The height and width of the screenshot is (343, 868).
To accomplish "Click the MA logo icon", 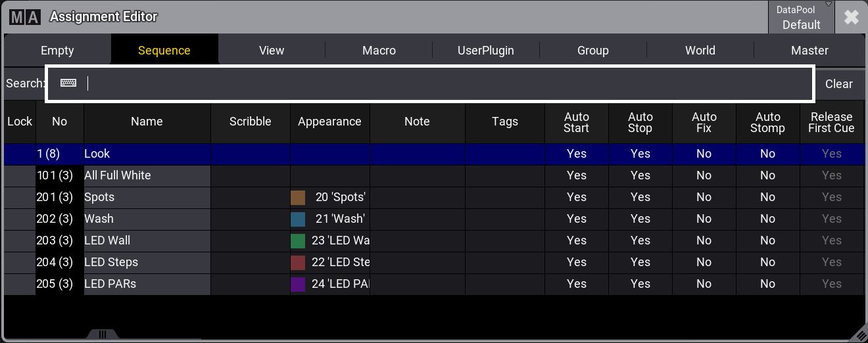I will [25, 17].
